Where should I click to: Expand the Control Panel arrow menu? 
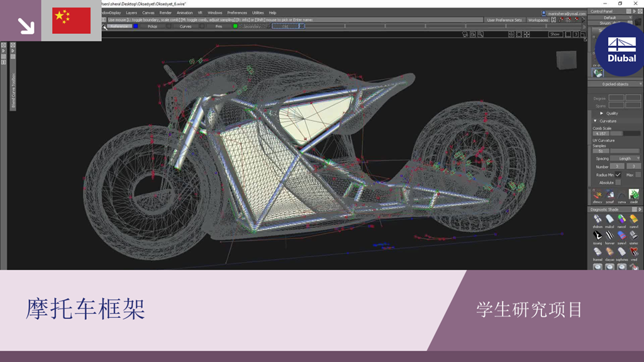click(x=634, y=11)
